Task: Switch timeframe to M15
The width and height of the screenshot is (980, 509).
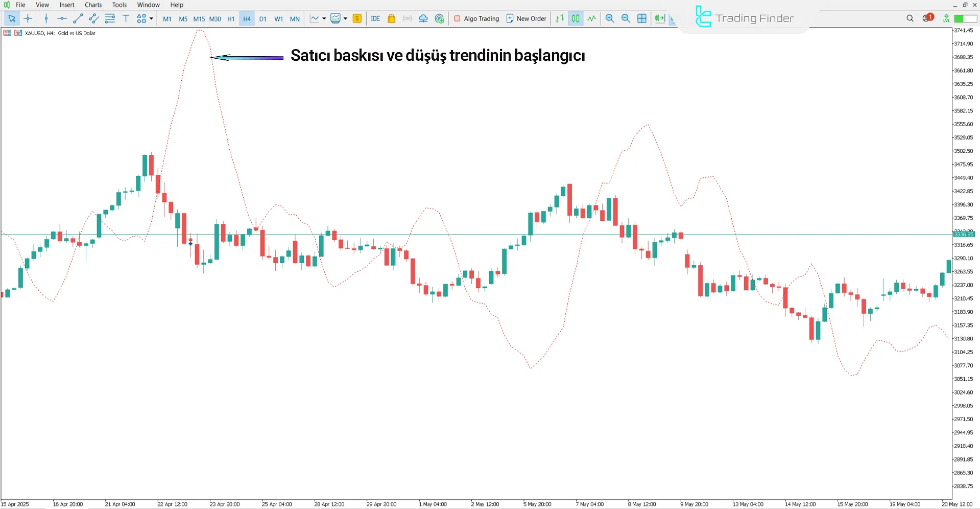Action: pyautogui.click(x=199, y=18)
